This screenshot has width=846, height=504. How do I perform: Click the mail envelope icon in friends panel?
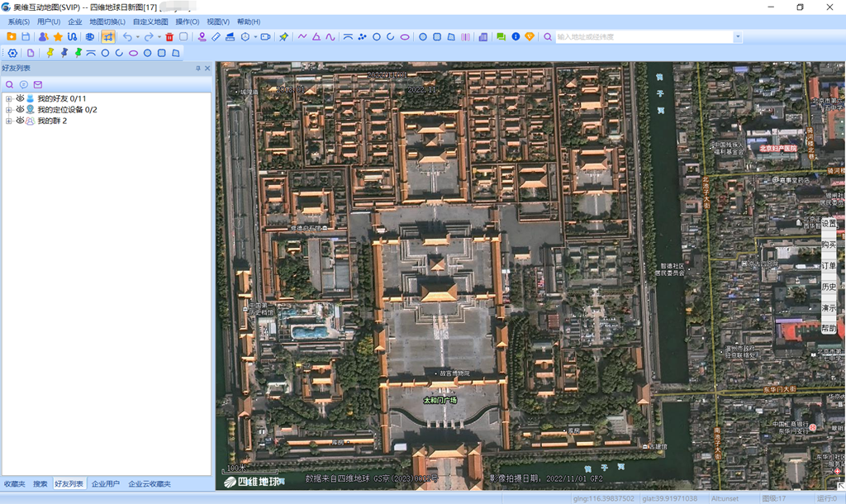point(38,85)
